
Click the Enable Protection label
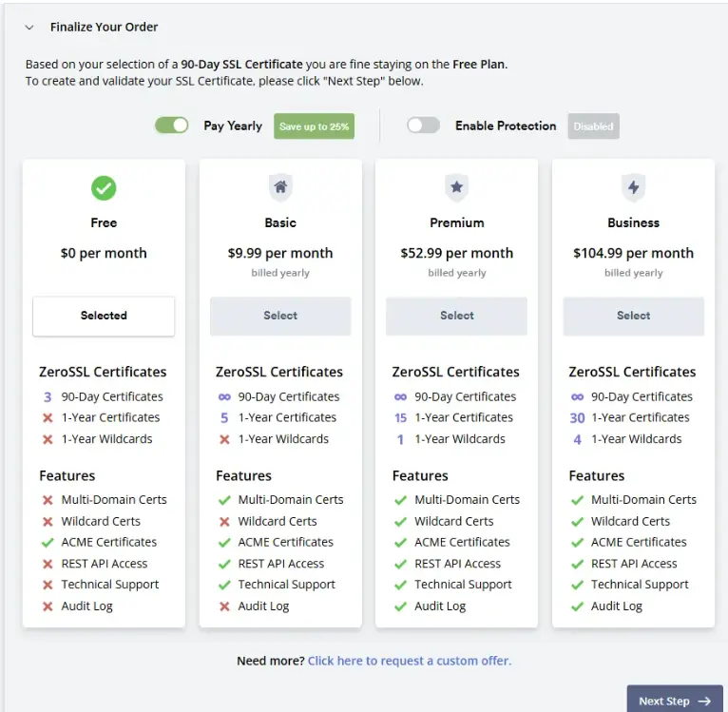pos(506,125)
